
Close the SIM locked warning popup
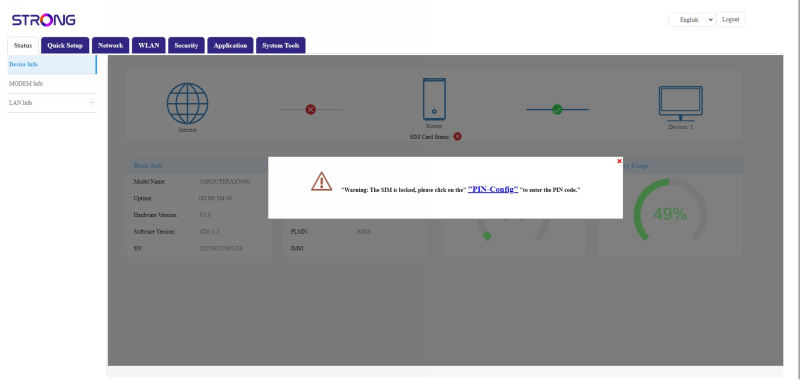point(619,161)
